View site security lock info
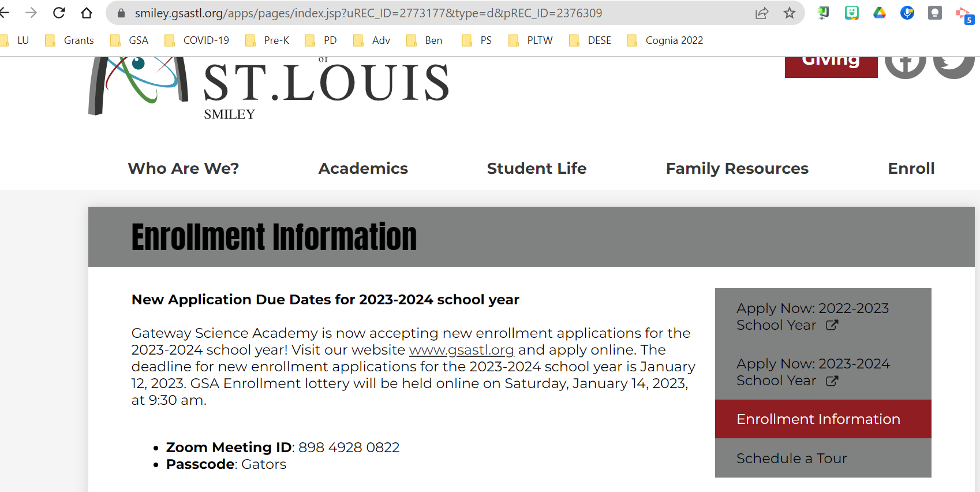Screen dimensions: 980x492 pyautogui.click(x=121, y=13)
